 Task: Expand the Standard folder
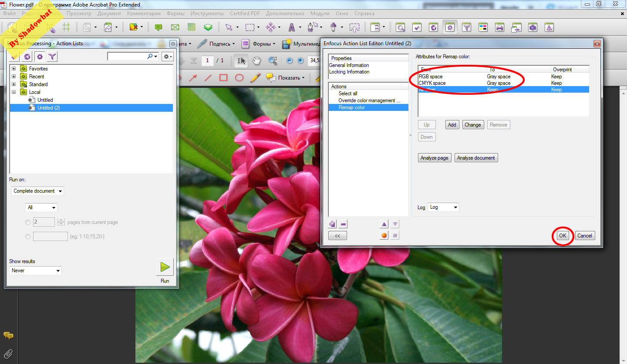tap(14, 84)
